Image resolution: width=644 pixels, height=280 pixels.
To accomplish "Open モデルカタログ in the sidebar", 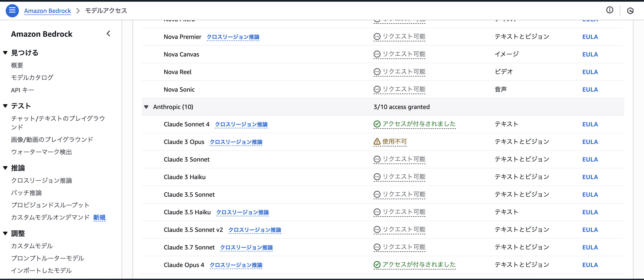I will tap(32, 78).
